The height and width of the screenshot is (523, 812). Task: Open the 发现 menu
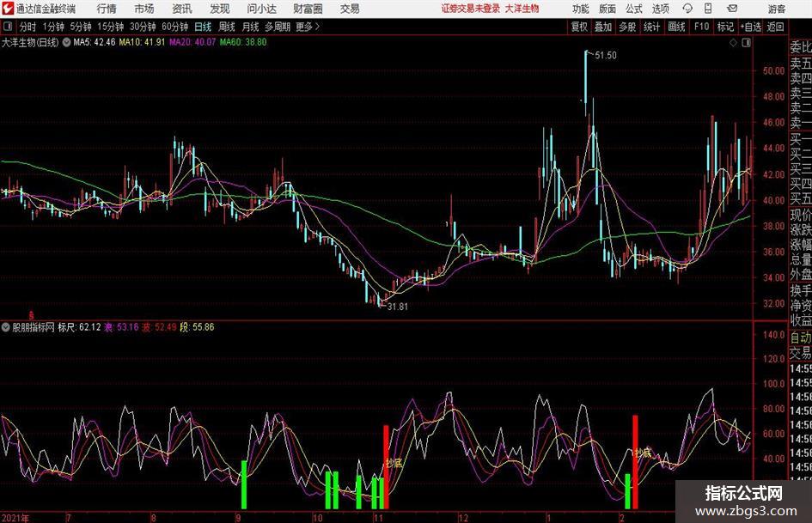pyautogui.click(x=220, y=9)
